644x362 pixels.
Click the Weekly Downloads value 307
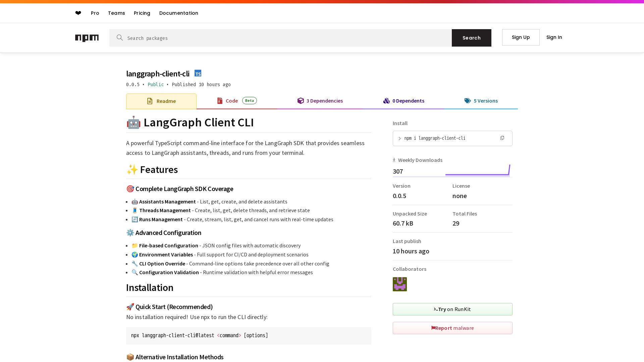pos(398,171)
